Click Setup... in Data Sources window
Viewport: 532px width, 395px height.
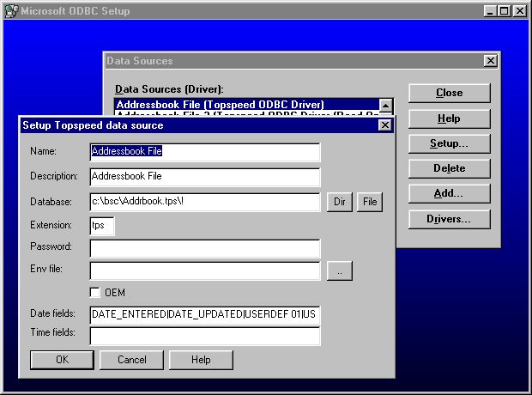pos(450,143)
